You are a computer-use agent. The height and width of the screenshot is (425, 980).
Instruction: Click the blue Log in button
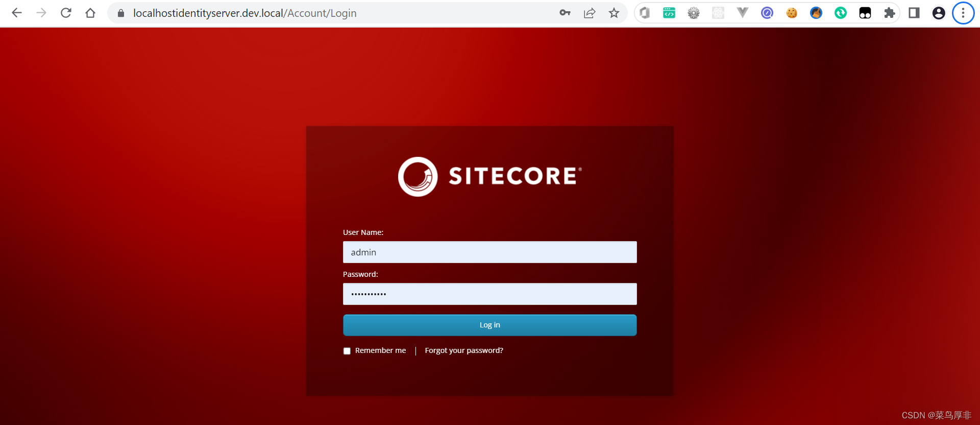point(490,325)
